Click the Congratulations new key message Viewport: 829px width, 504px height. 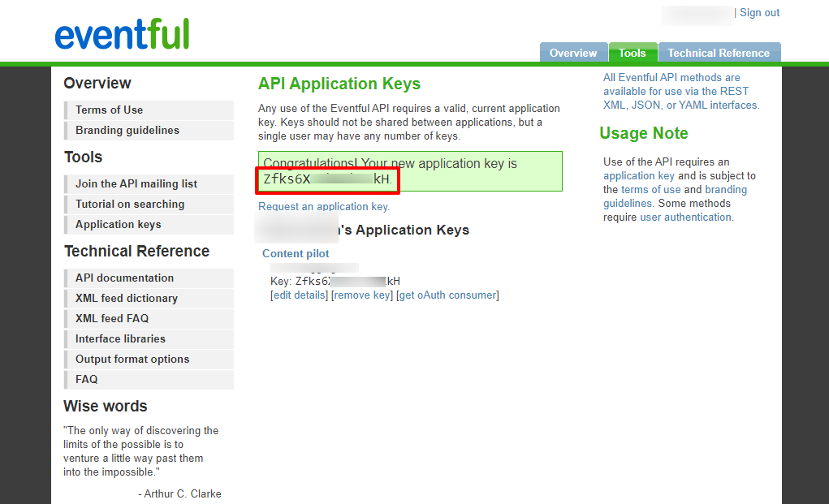[x=410, y=171]
